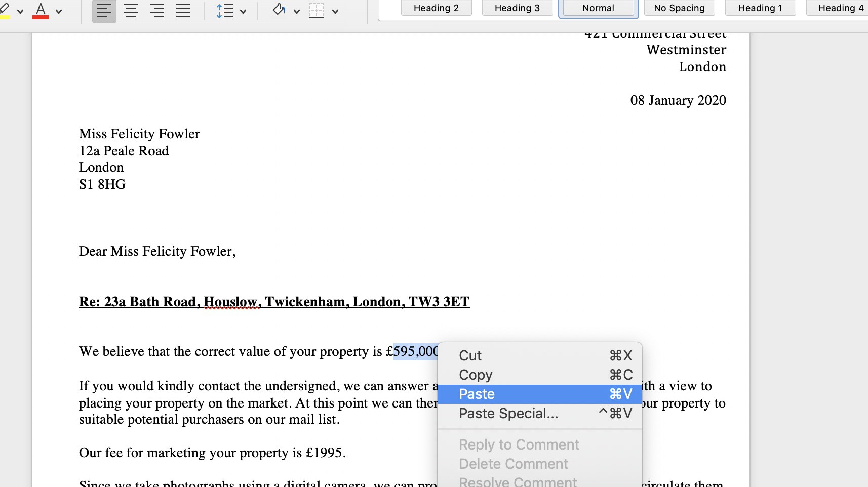Apply the Heading 2 style
Screen dimensions: 868x487
coord(436,8)
